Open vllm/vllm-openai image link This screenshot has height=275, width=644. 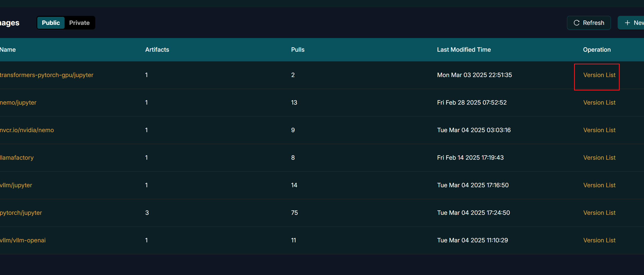(23, 240)
